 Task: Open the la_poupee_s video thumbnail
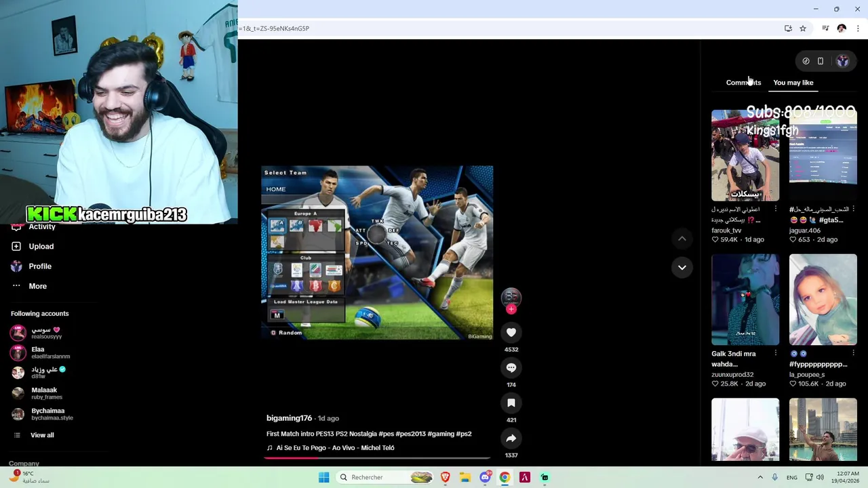[823, 300]
